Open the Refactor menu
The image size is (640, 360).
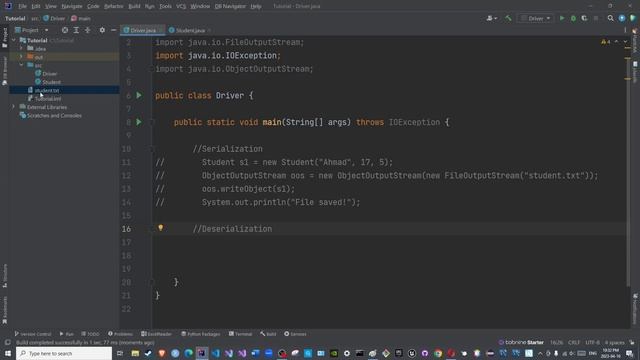(x=113, y=7)
